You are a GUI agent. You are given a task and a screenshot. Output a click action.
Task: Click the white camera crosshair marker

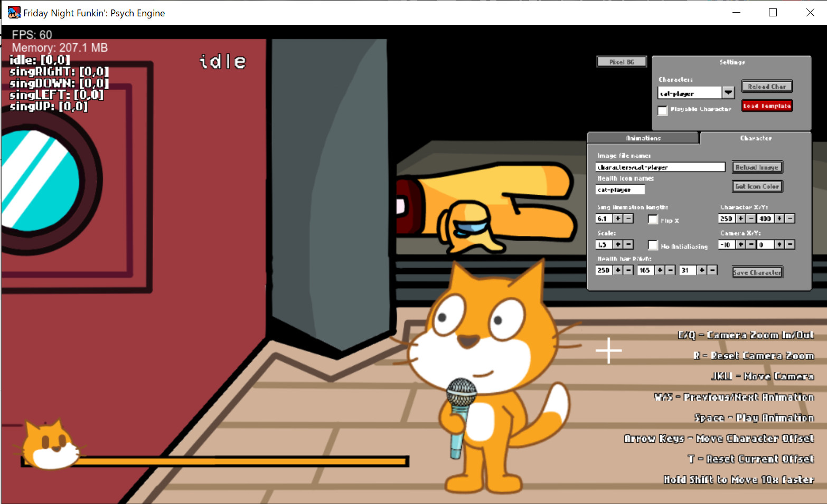coord(608,350)
